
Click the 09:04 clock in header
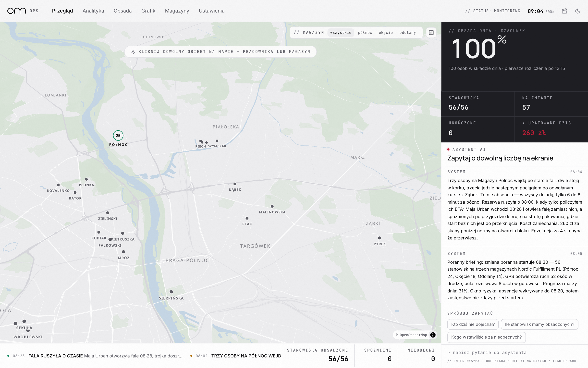535,11
